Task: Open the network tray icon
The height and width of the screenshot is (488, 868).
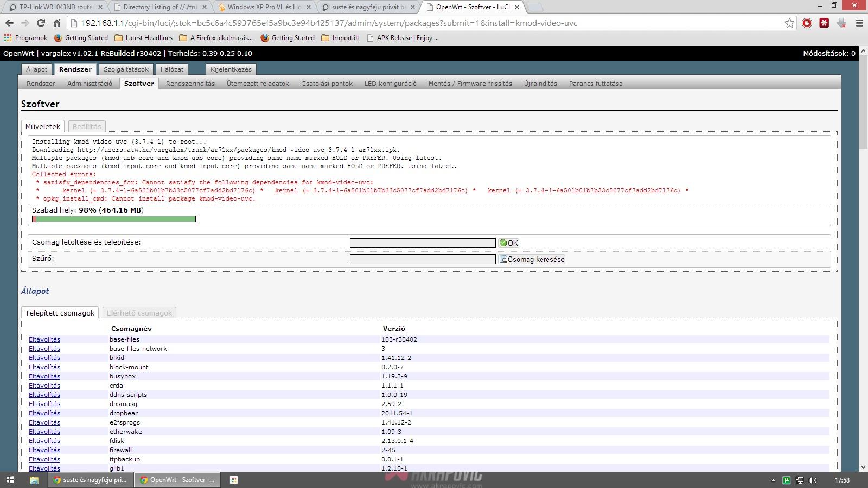Action: point(799,480)
